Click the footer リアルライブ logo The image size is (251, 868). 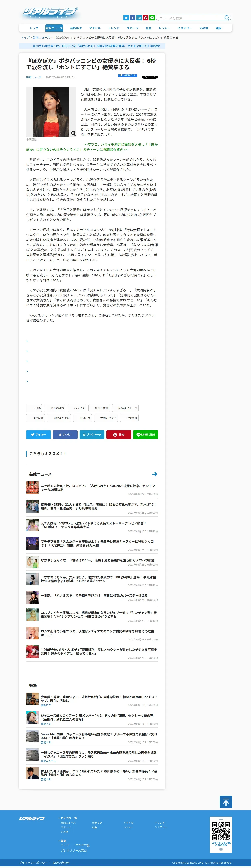(32, 818)
